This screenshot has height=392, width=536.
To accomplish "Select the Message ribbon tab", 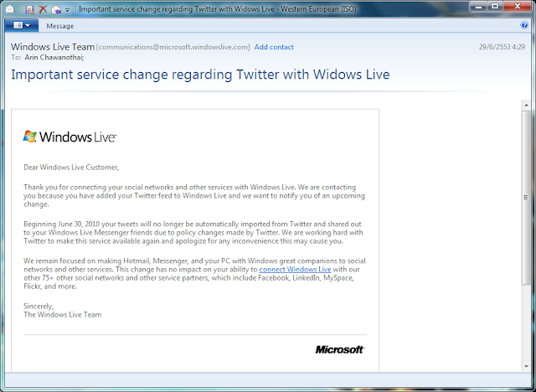I will [x=59, y=26].
